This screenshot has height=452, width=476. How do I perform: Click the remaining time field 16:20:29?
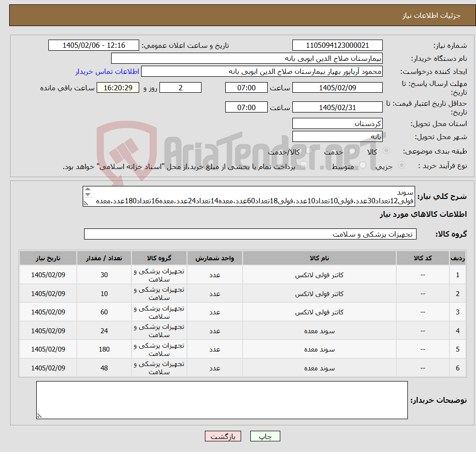118,88
